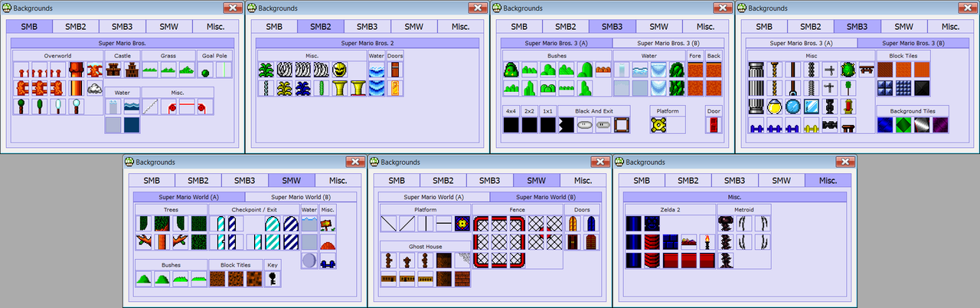Select the red throne chair tile in SMB3 (B)
The height and width of the screenshot is (308, 980).
(x=848, y=106)
